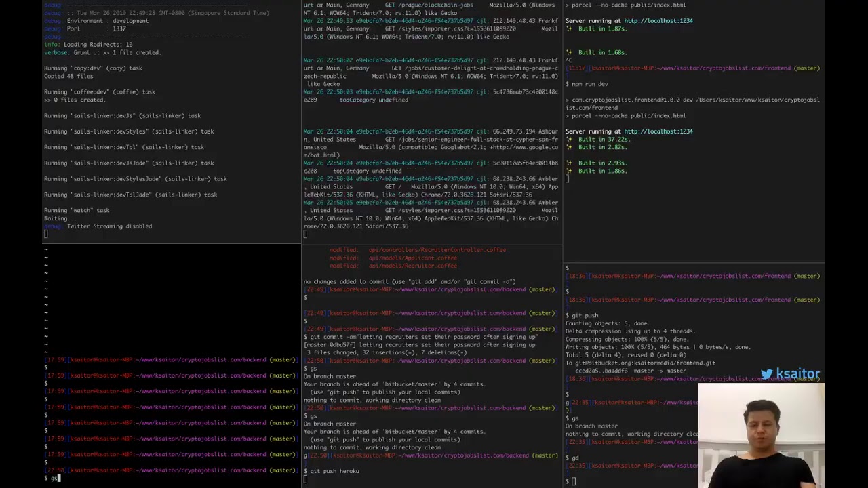Viewport: 868px width, 488px height.
Task: Click the "sails-linker:devTpl" task line
Action: [x=124, y=147]
